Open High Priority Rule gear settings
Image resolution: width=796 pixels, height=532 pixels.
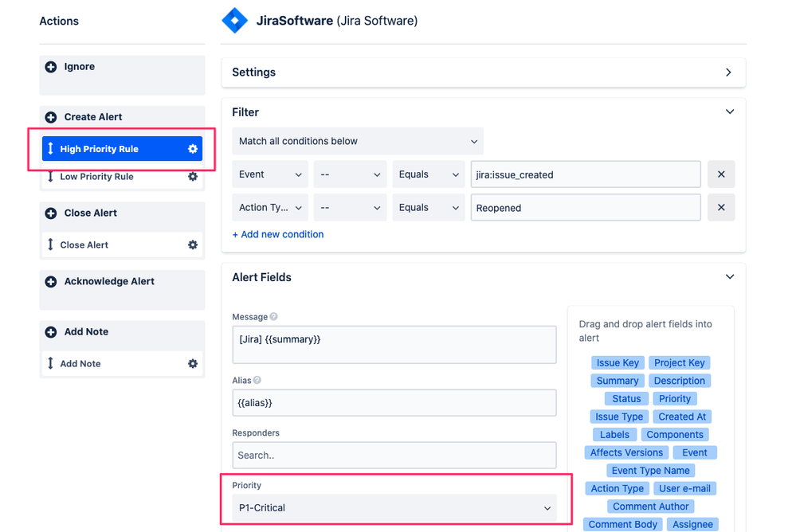click(193, 149)
